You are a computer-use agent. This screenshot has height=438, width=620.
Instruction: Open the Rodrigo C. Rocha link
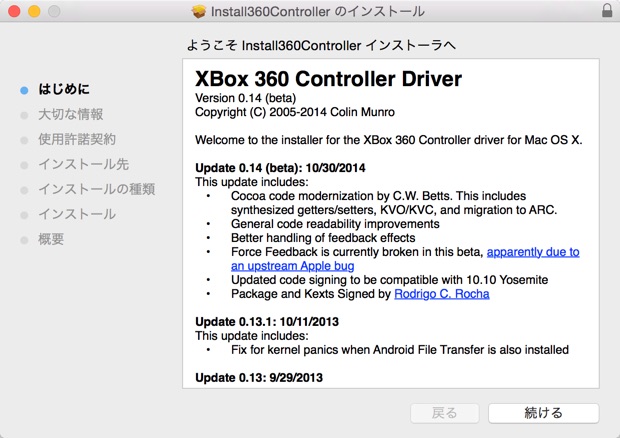442,294
